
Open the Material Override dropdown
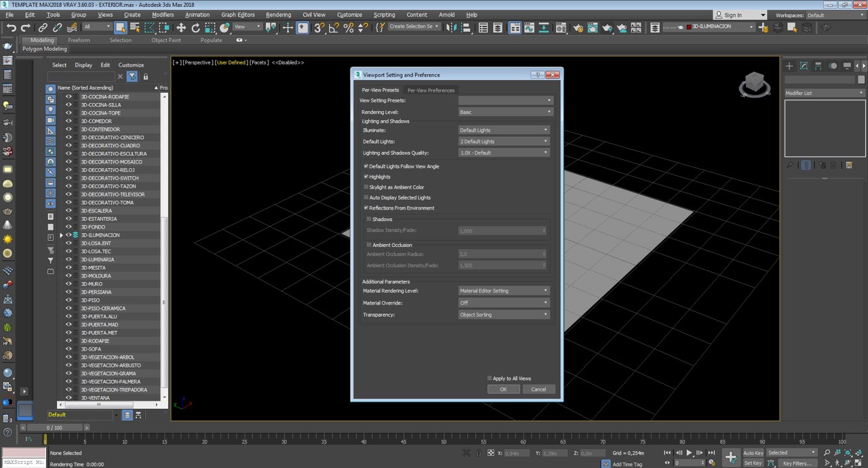[503, 303]
